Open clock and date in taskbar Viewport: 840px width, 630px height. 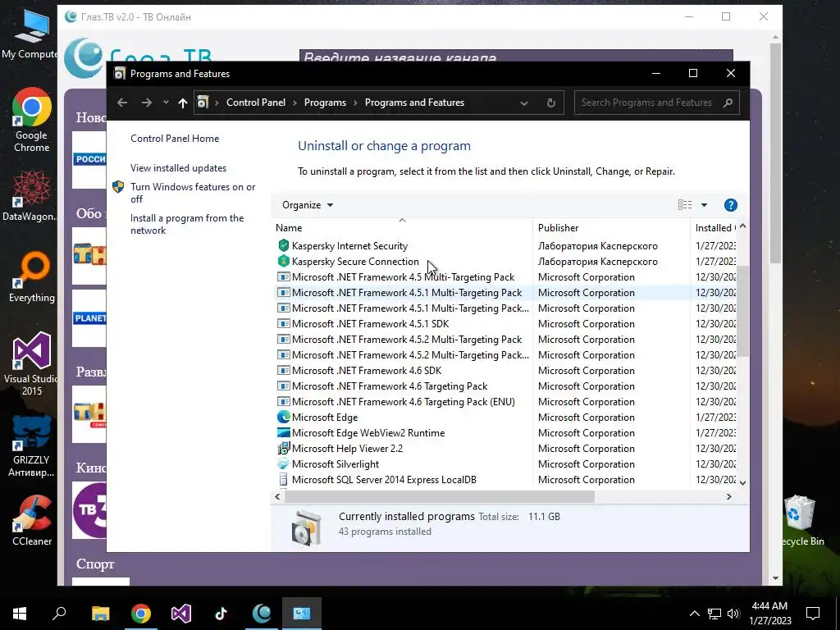pos(769,614)
